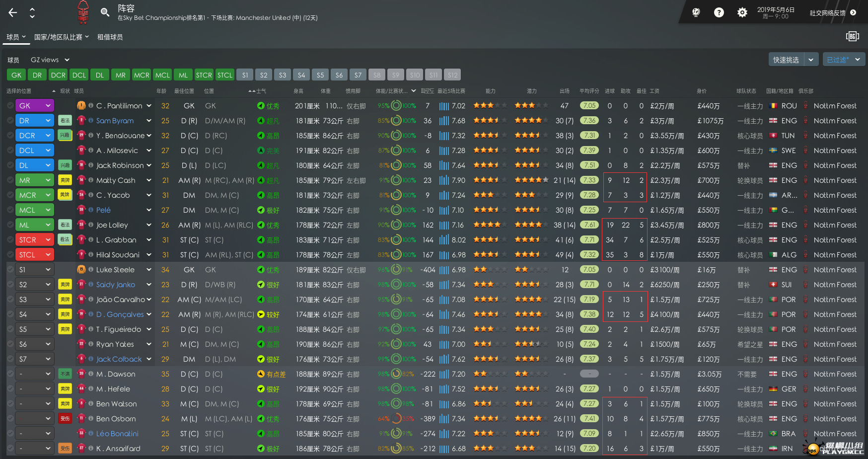The image size is (868, 459).
Task: Tick the selection circle for C. Pantilimon row
Action: click(x=10, y=106)
